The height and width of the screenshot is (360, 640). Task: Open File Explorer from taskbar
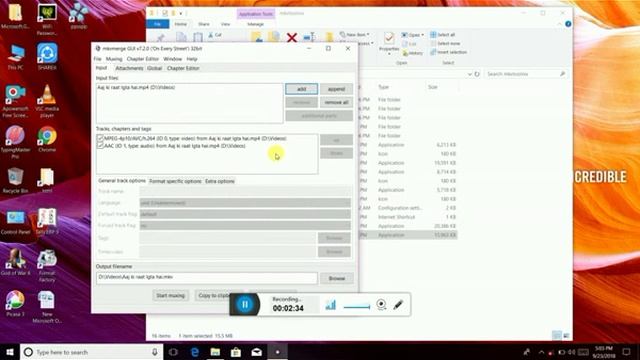(215, 352)
